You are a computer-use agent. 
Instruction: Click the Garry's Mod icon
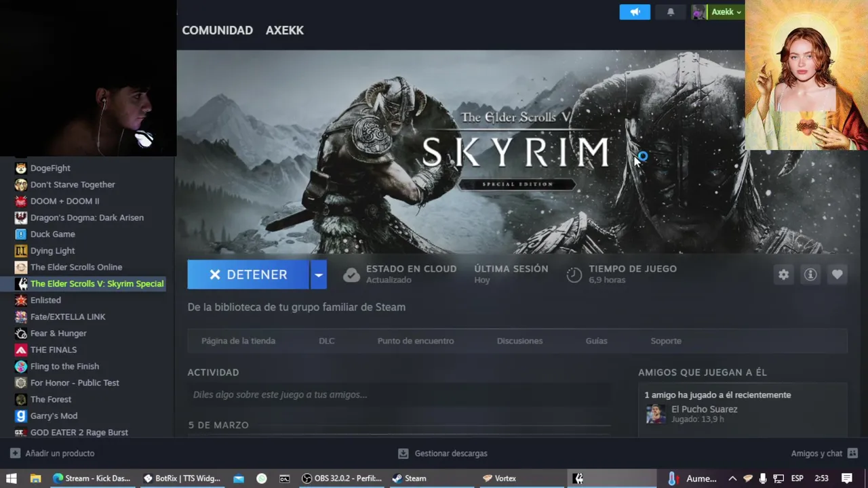coord(21,416)
